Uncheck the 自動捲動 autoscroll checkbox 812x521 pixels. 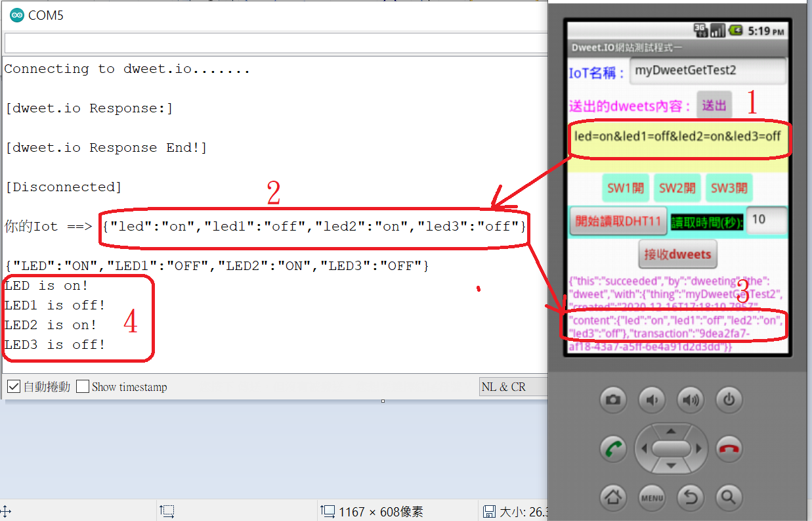pos(13,386)
